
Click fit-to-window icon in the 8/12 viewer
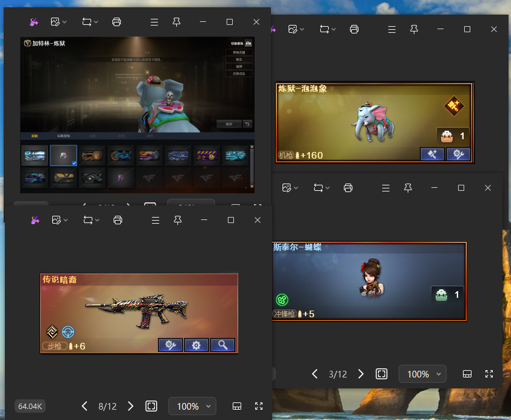coord(151,406)
